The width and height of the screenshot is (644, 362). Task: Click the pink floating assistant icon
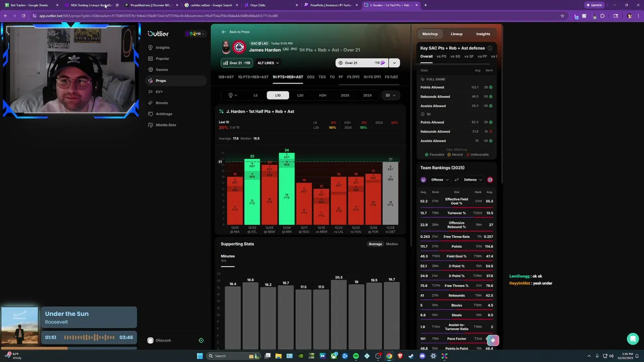(x=493, y=340)
